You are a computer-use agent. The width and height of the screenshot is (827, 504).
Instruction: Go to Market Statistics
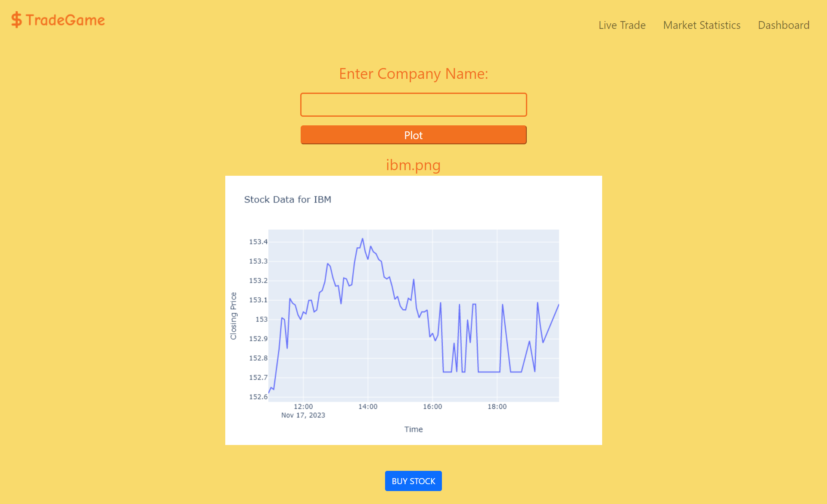[x=701, y=25]
